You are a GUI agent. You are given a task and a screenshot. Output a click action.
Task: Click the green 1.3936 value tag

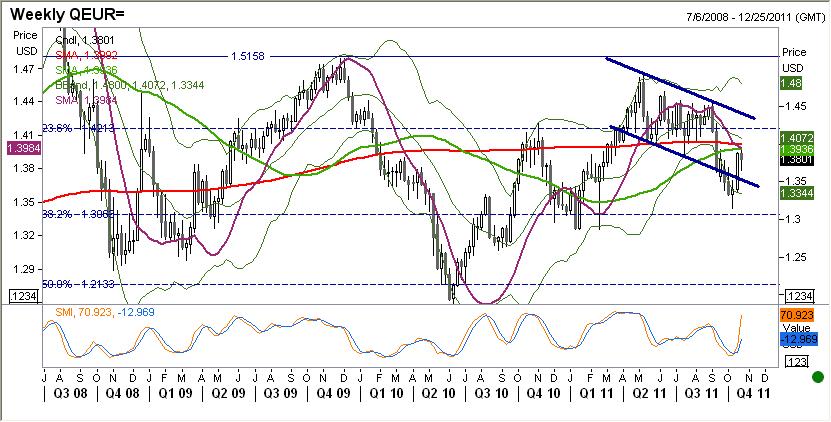pos(797,149)
